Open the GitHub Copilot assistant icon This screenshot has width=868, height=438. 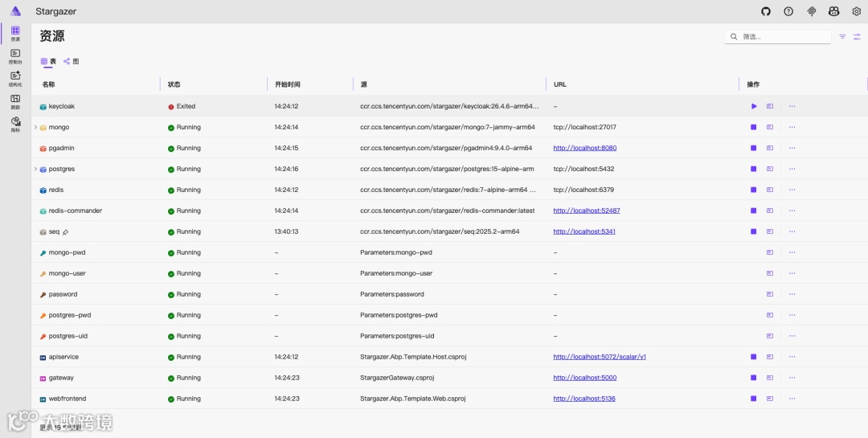(834, 11)
